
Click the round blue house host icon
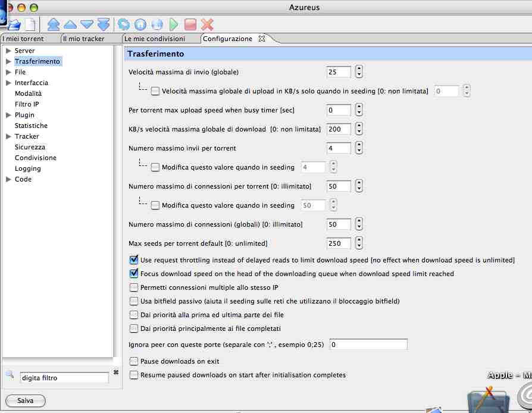click(140, 24)
